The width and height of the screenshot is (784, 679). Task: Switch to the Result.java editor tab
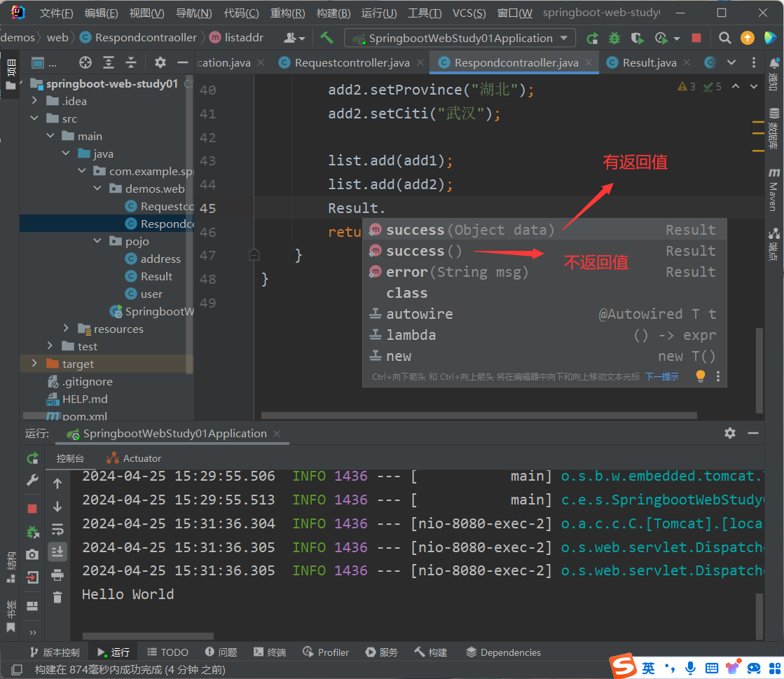coord(649,62)
